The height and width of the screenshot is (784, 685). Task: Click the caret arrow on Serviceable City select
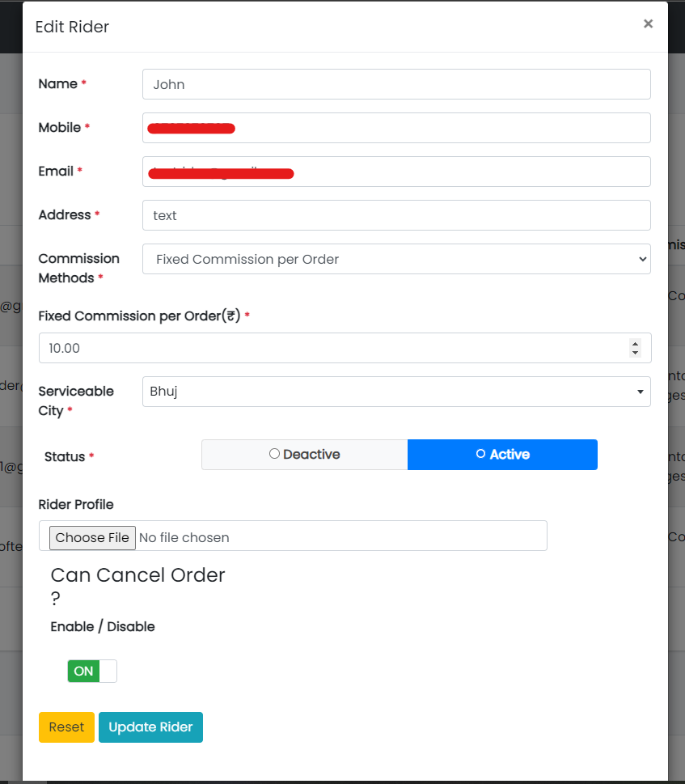640,392
